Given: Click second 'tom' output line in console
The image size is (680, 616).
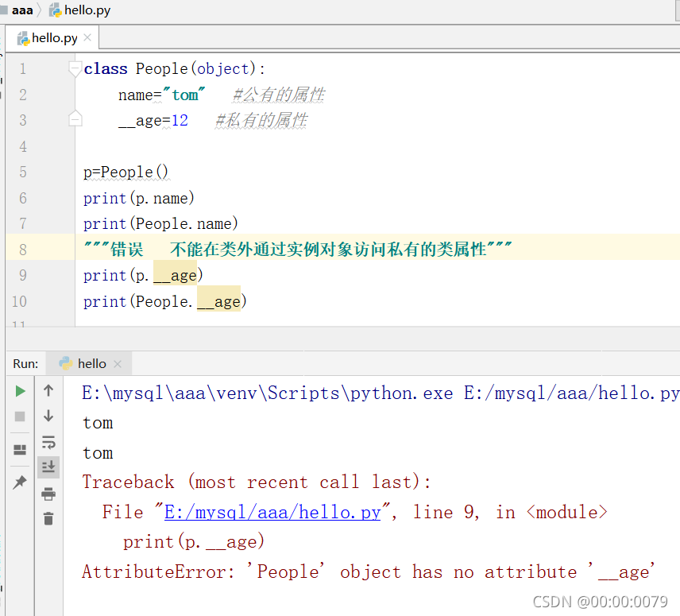Looking at the screenshot, I should coord(98,453).
